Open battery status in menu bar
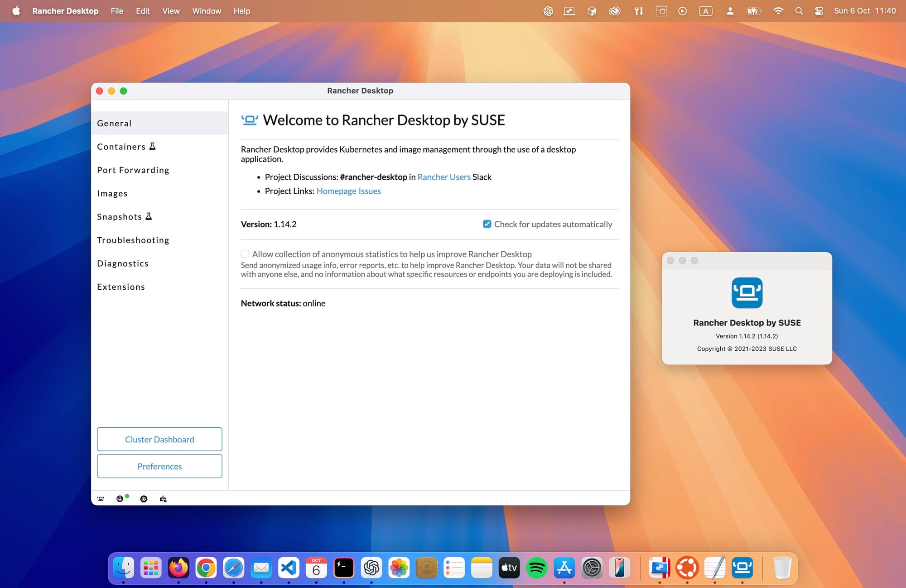Screen dimensions: 906x588 click(754, 11)
